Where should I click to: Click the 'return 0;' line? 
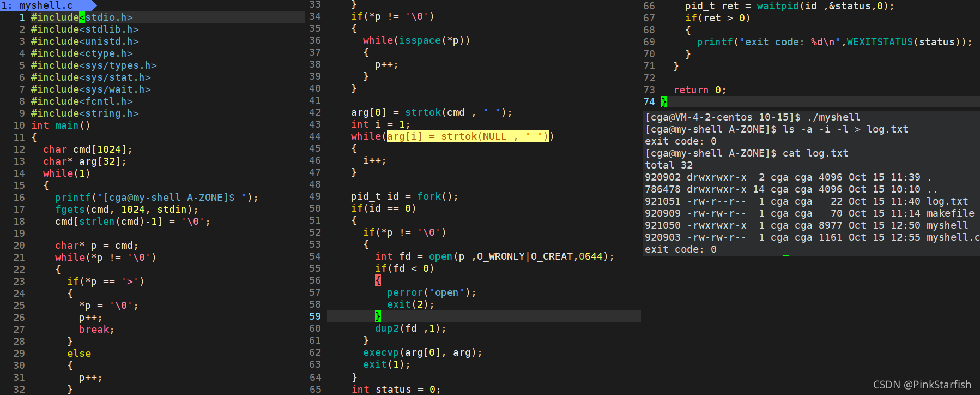click(700, 90)
